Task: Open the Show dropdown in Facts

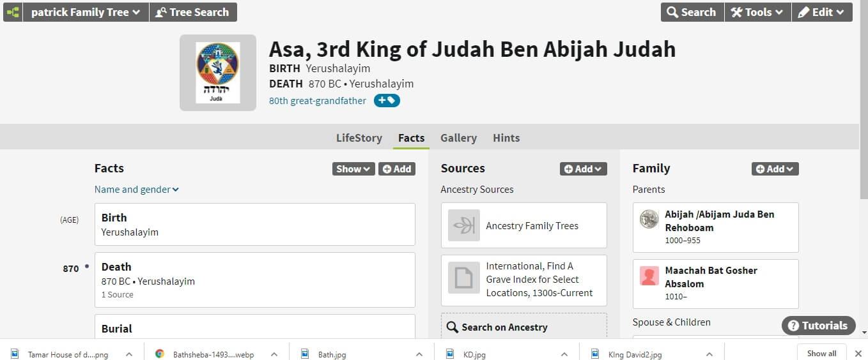Action: coord(353,169)
